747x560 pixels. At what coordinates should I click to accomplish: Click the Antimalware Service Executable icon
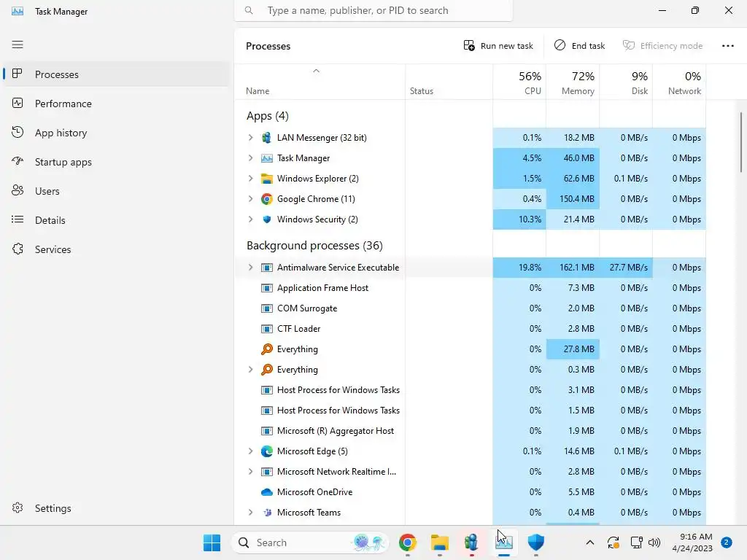click(x=267, y=268)
